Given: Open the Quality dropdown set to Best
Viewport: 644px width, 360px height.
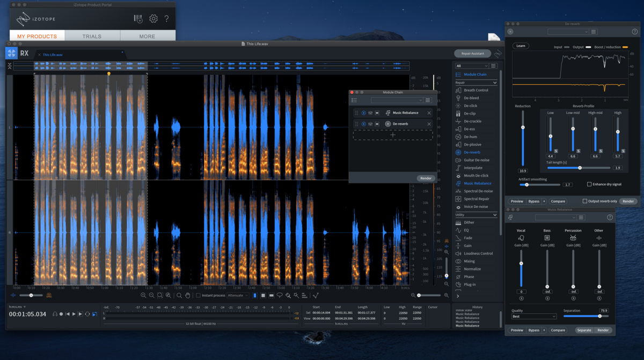Looking at the screenshot, I should click(x=534, y=316).
